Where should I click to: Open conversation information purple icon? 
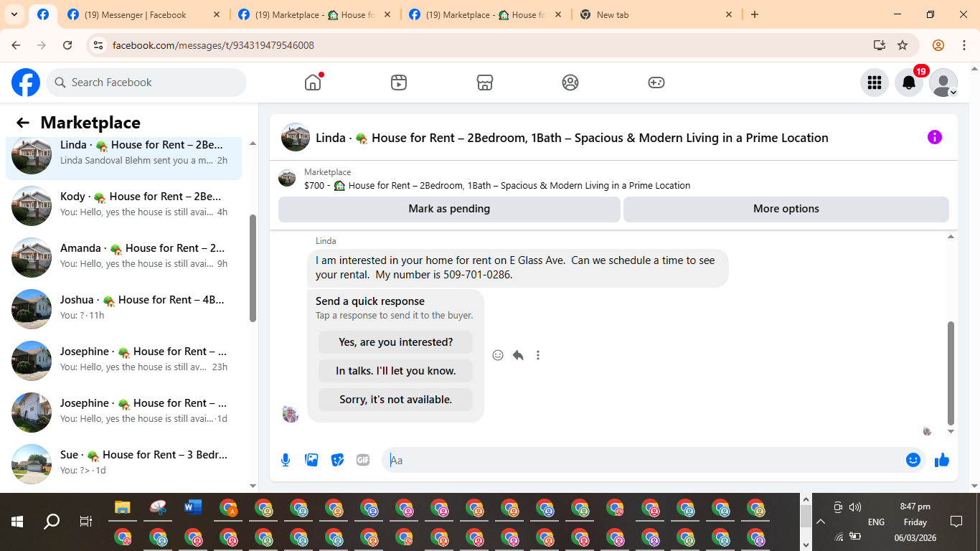[934, 137]
